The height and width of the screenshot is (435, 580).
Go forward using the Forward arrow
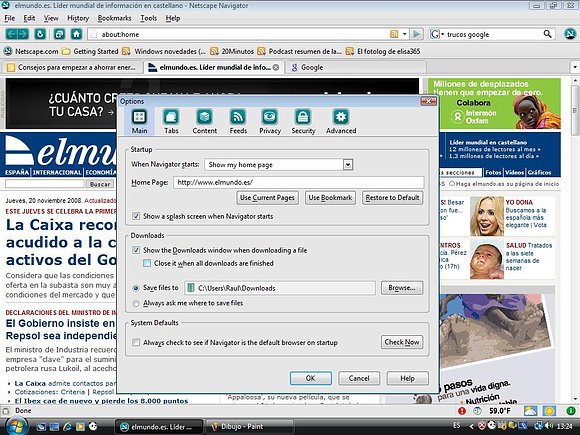tap(23, 34)
